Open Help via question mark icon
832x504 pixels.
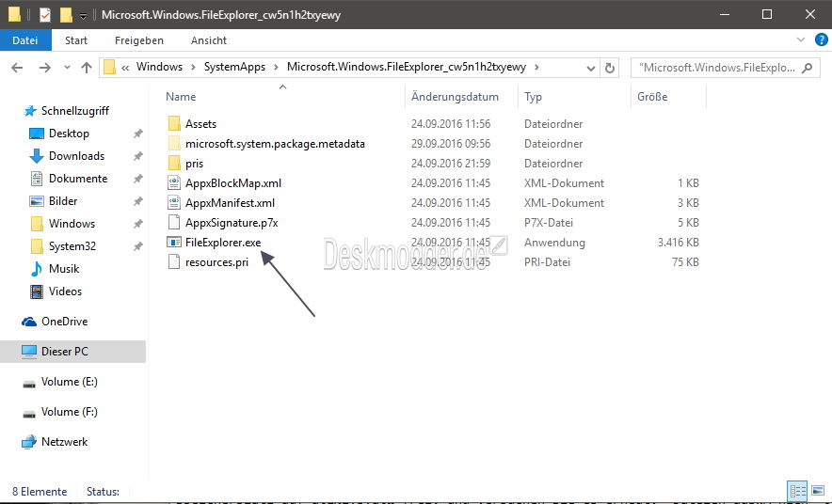click(821, 39)
